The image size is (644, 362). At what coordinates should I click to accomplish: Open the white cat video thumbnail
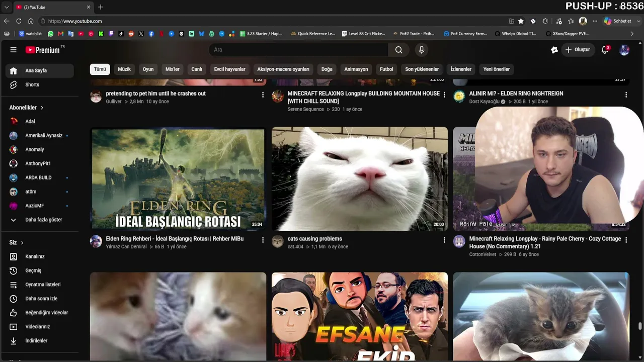(x=360, y=179)
